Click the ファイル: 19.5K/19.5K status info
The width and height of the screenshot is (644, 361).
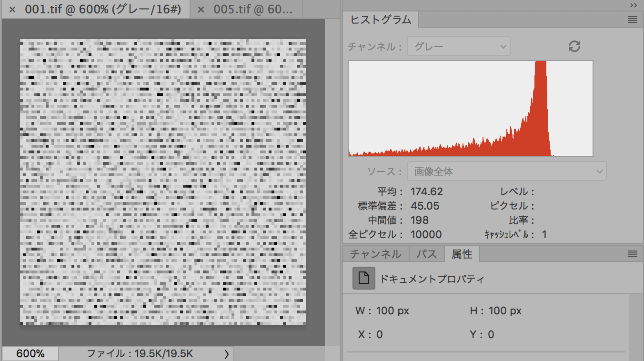[140, 354]
